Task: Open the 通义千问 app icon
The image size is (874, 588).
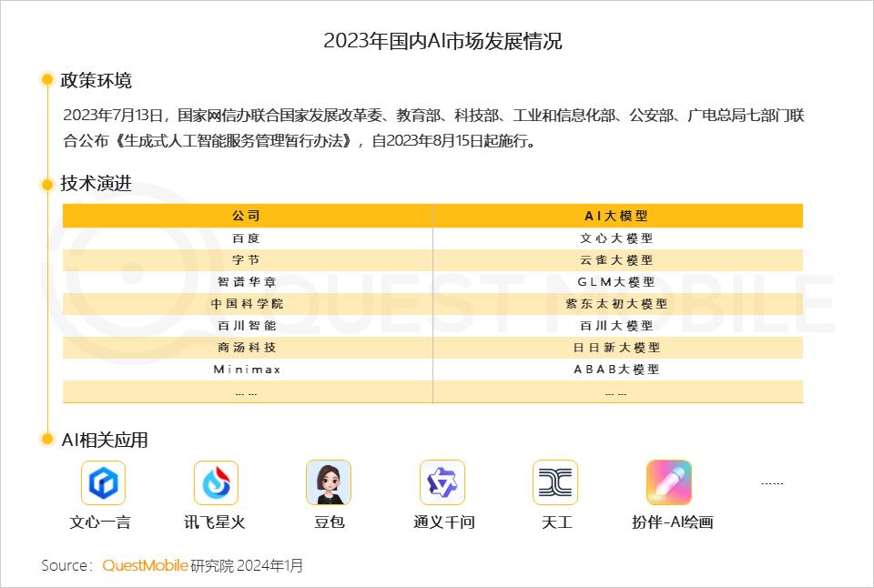Action: (x=442, y=482)
